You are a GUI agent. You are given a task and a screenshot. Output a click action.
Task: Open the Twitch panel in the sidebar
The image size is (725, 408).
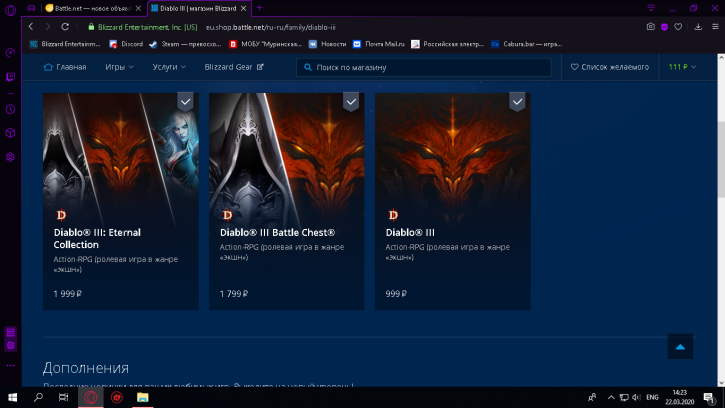(10, 77)
